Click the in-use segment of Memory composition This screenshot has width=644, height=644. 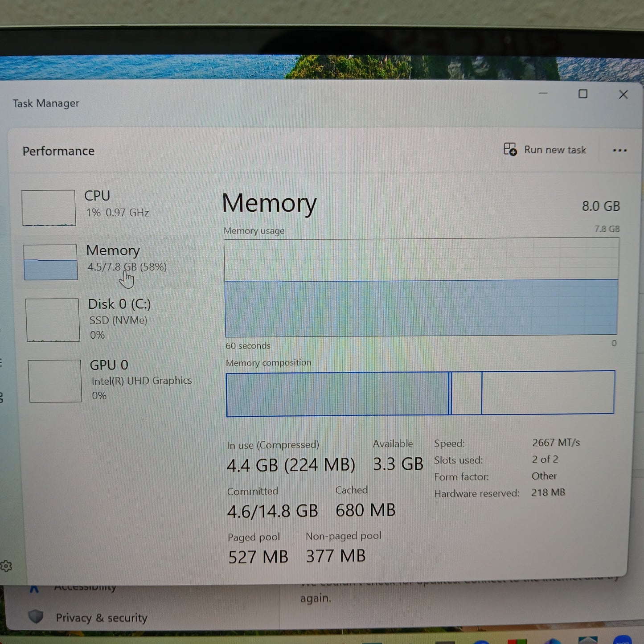[337, 394]
